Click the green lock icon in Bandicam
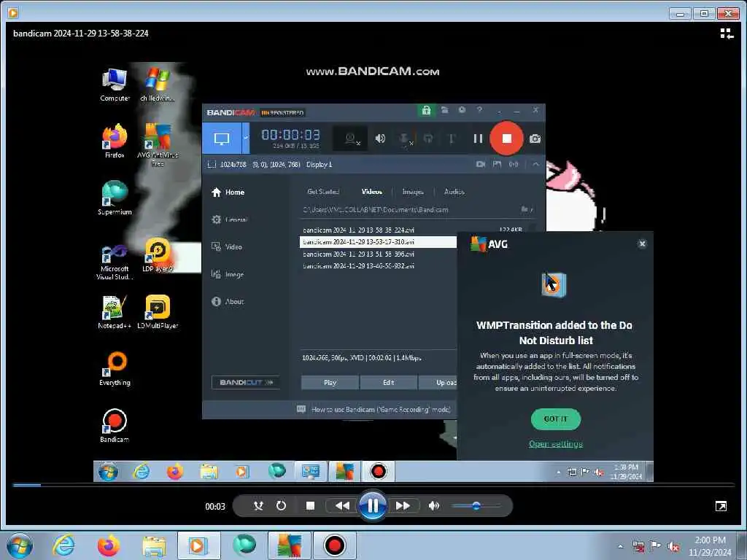The image size is (747, 560). [x=426, y=111]
